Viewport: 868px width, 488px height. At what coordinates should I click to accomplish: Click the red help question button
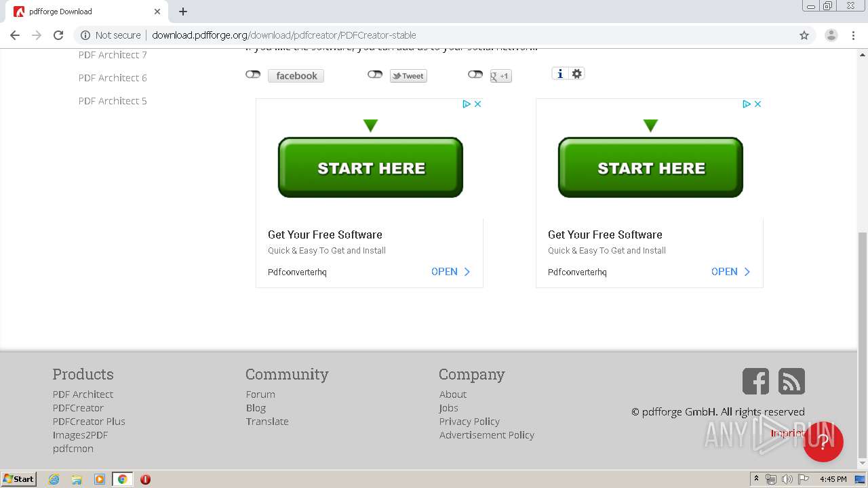823,442
